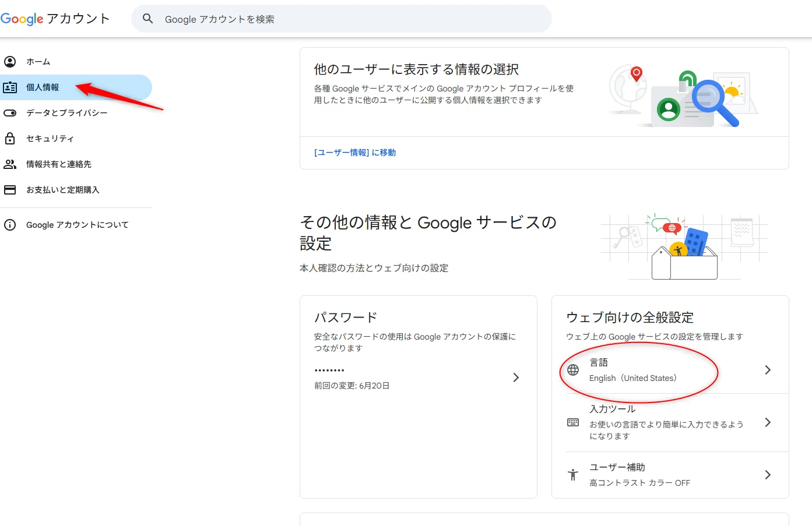Click the Google アカウント logo
Viewport: 812px width, 526px height.
coord(55,19)
